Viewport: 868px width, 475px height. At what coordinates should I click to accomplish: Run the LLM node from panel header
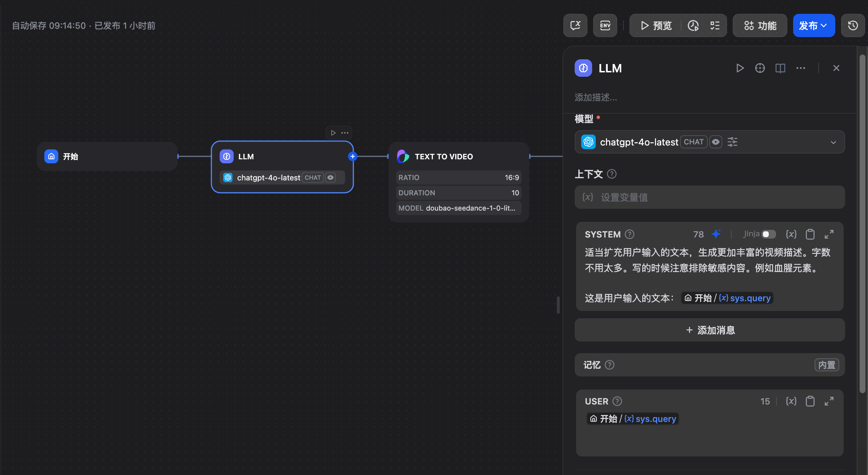coord(740,68)
